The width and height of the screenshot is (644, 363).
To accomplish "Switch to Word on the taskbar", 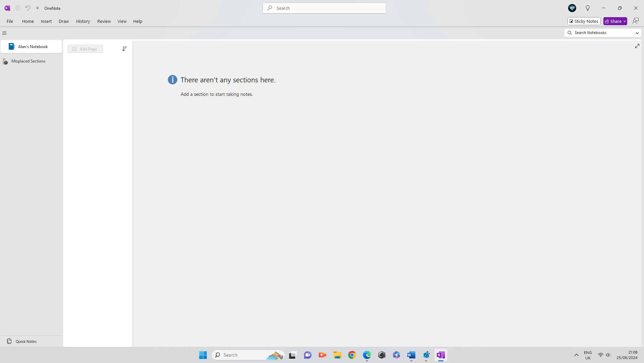I will point(411,355).
